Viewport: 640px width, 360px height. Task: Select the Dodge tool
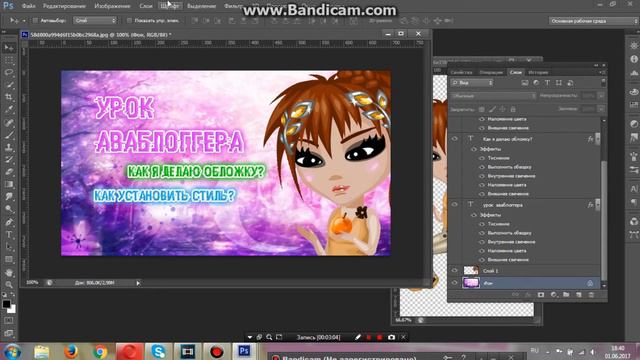[x=9, y=209]
